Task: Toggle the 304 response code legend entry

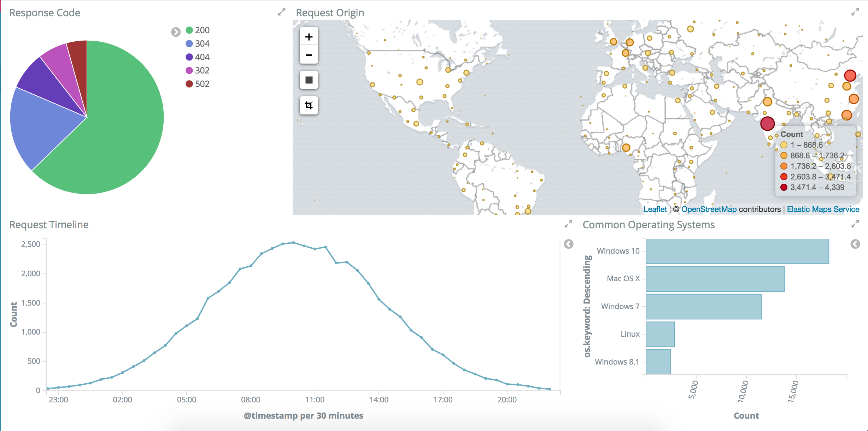Action: tap(202, 44)
